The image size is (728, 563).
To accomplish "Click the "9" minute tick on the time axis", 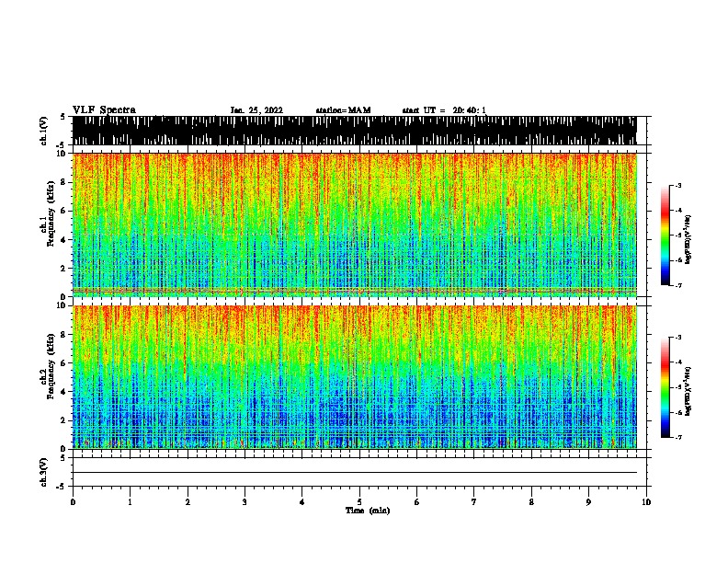I will coord(588,502).
